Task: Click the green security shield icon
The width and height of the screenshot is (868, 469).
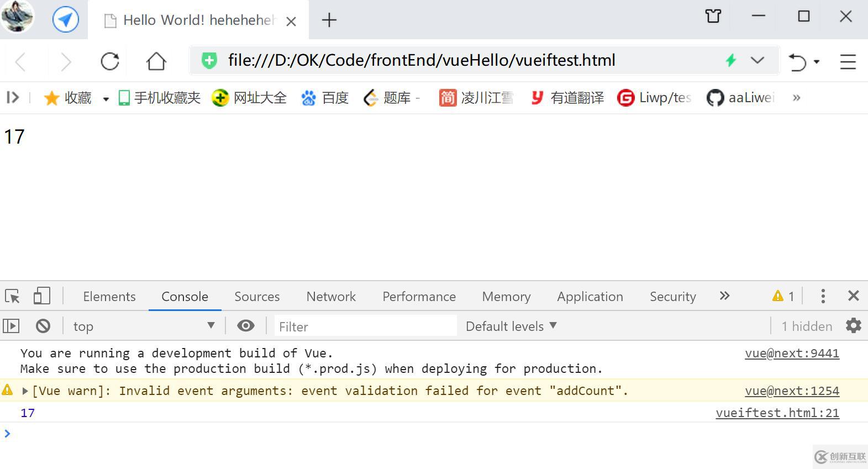Action: 209,60
